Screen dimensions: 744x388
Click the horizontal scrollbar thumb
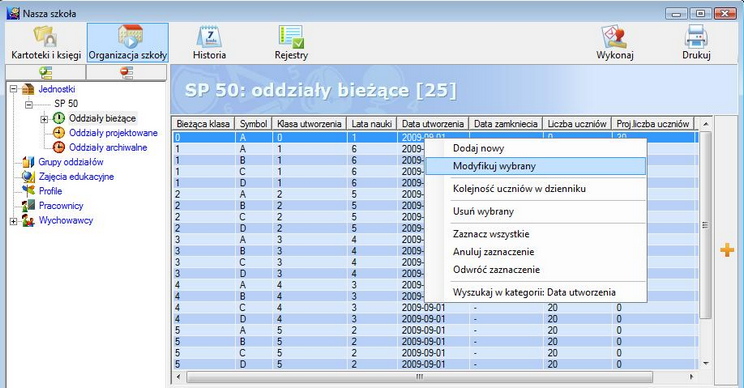(x=419, y=377)
